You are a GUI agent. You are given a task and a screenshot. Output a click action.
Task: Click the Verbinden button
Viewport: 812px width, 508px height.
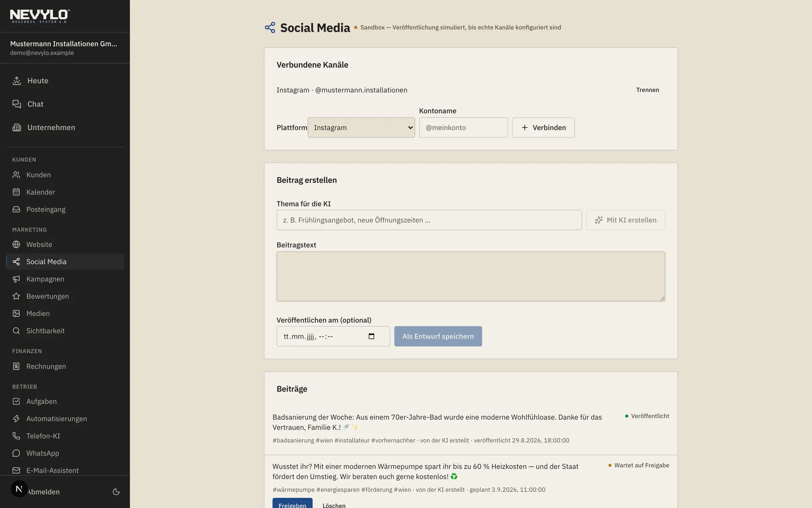point(543,127)
